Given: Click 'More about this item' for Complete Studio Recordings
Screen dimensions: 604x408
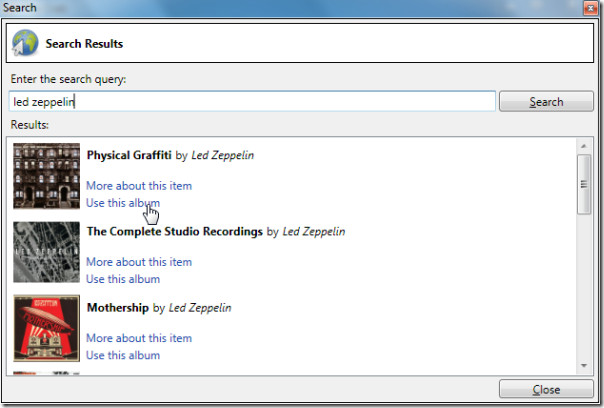Looking at the screenshot, I should tap(139, 262).
